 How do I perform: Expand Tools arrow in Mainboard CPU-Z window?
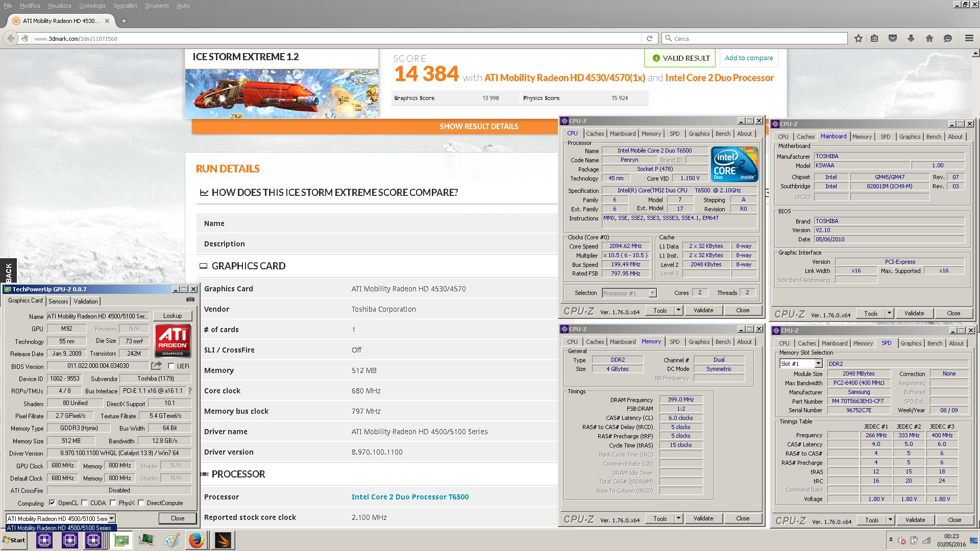tap(889, 313)
